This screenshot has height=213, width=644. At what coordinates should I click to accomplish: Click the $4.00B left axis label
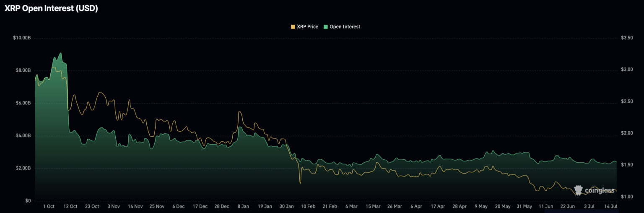click(x=23, y=136)
